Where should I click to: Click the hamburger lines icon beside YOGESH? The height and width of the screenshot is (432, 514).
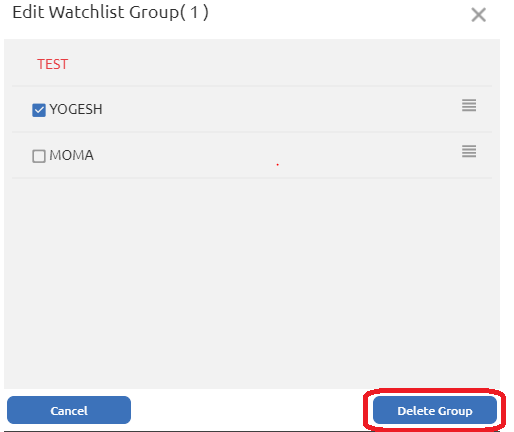[x=469, y=105]
